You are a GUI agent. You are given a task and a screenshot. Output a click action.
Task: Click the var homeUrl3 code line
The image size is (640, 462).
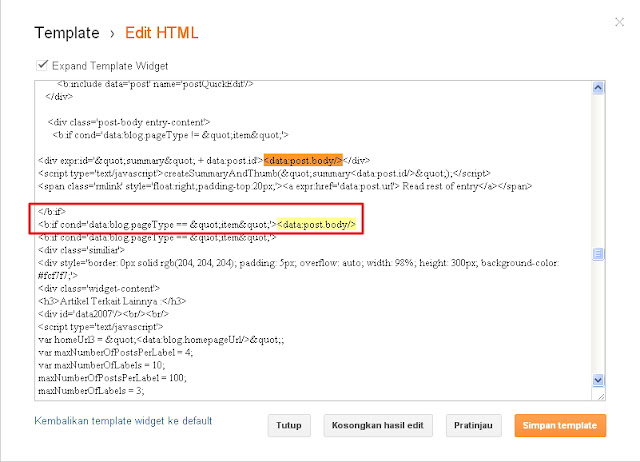[x=161, y=340]
